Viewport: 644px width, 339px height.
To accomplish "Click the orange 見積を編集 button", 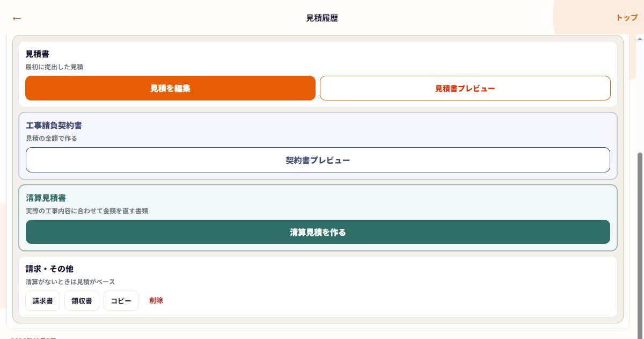I will (170, 88).
